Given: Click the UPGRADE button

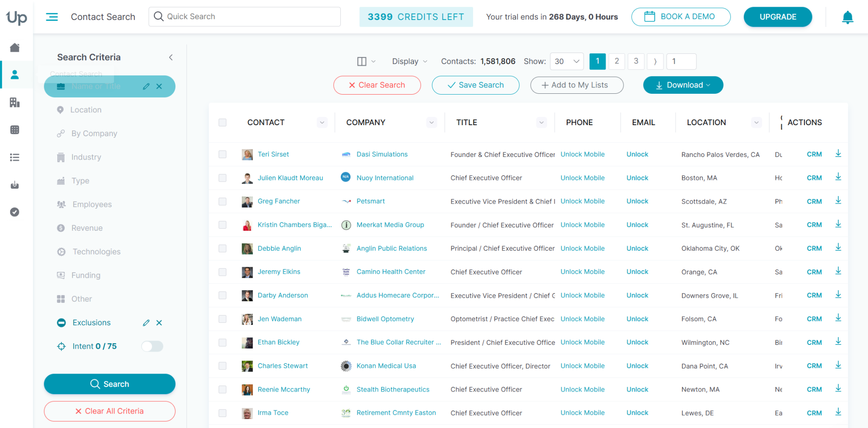Looking at the screenshot, I should click(x=778, y=17).
